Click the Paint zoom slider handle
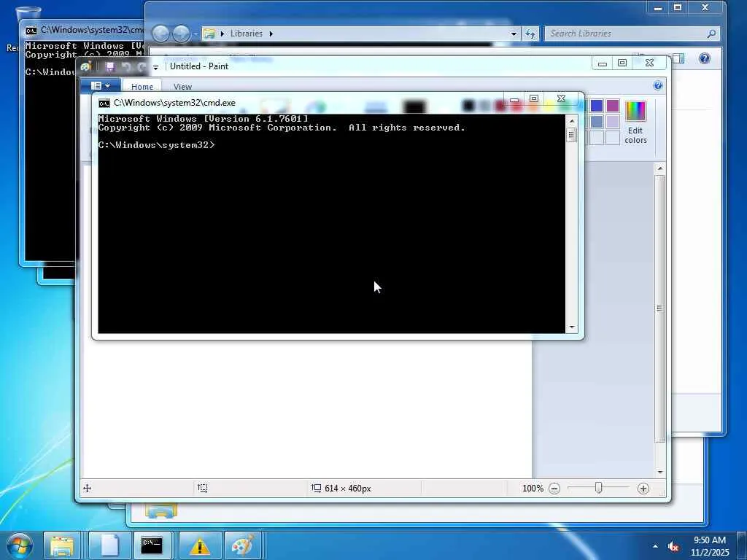747x560 pixels. 598,488
